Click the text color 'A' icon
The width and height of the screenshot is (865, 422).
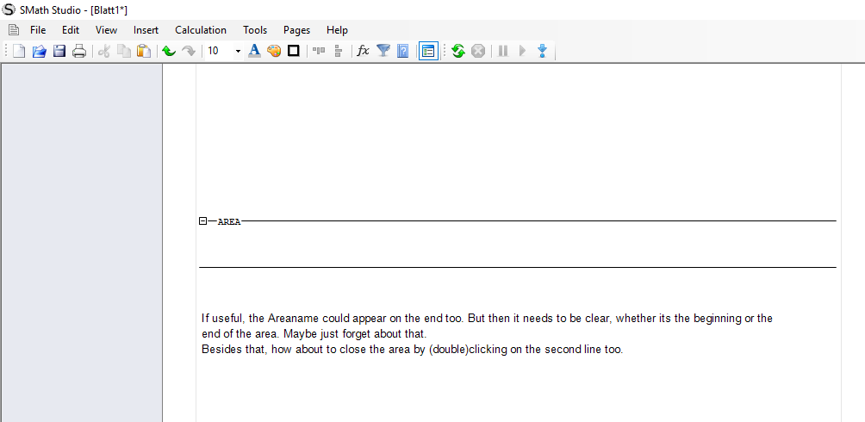click(x=254, y=51)
